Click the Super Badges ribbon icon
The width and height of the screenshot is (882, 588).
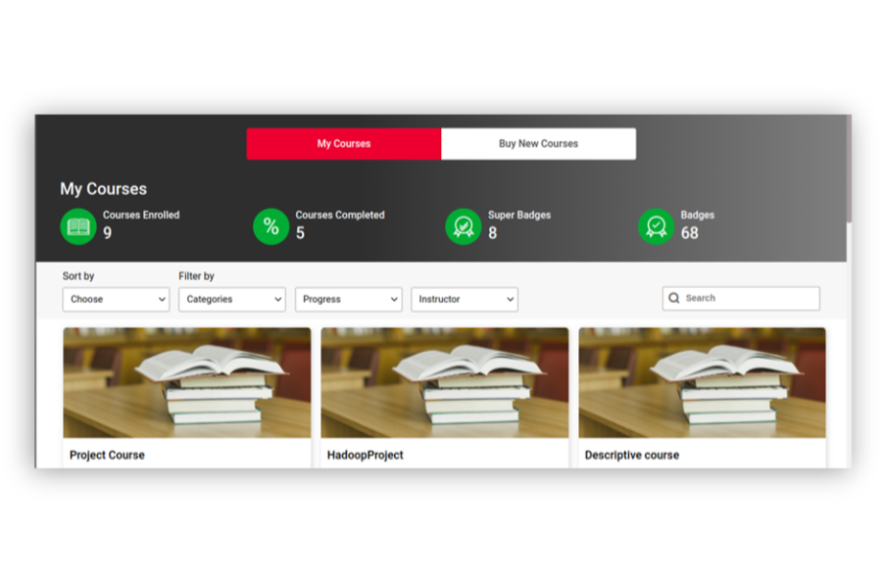(464, 226)
